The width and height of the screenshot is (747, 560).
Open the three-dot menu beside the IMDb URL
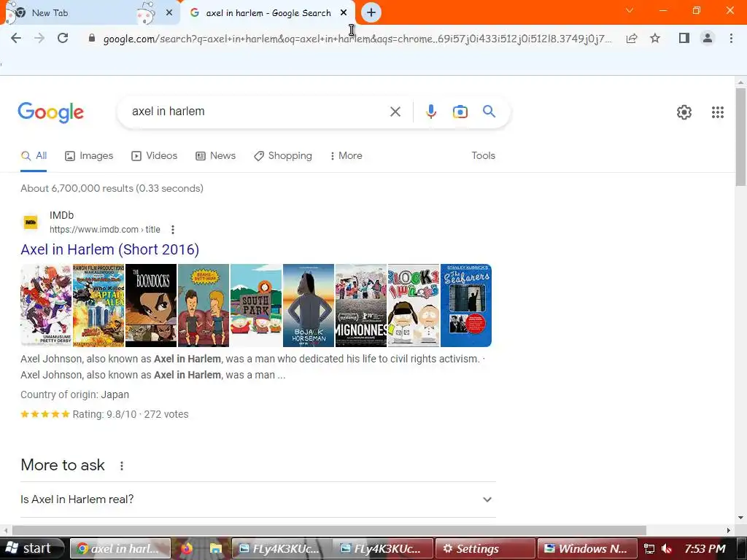tap(173, 230)
